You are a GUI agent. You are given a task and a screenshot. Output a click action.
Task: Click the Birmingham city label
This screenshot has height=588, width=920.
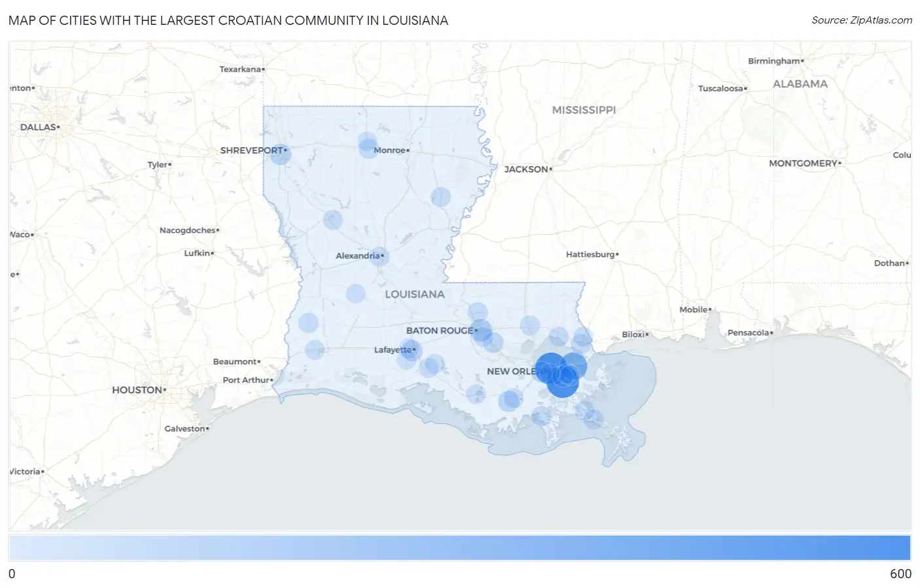click(x=775, y=61)
